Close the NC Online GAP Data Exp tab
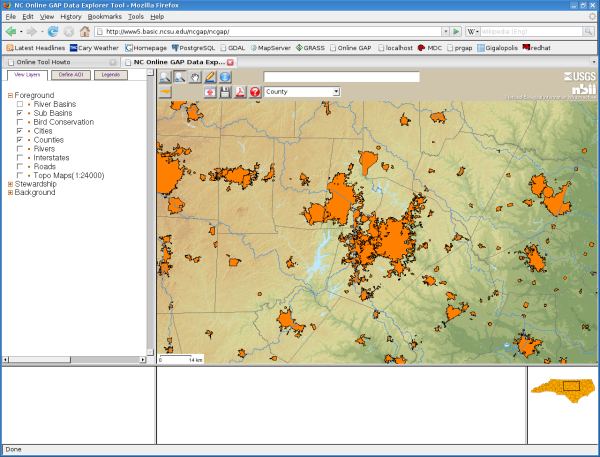The image size is (600, 457). click(230, 62)
